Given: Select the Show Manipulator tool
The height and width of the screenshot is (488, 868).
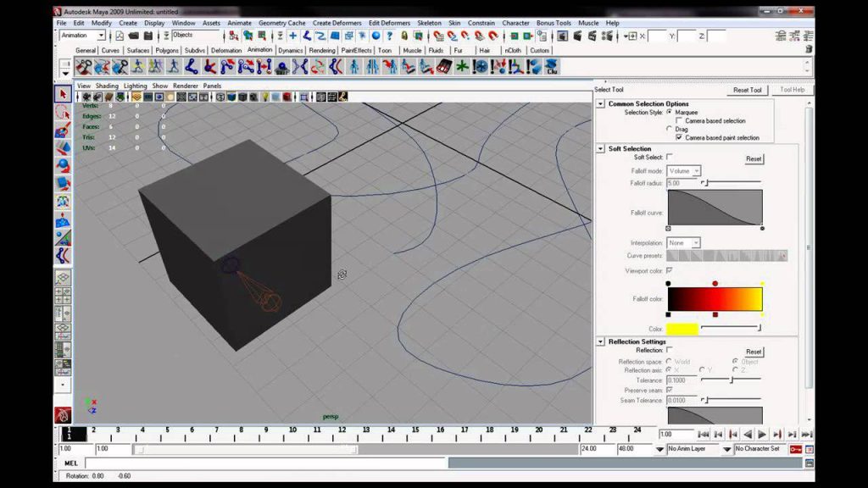Looking at the screenshot, I should (63, 237).
